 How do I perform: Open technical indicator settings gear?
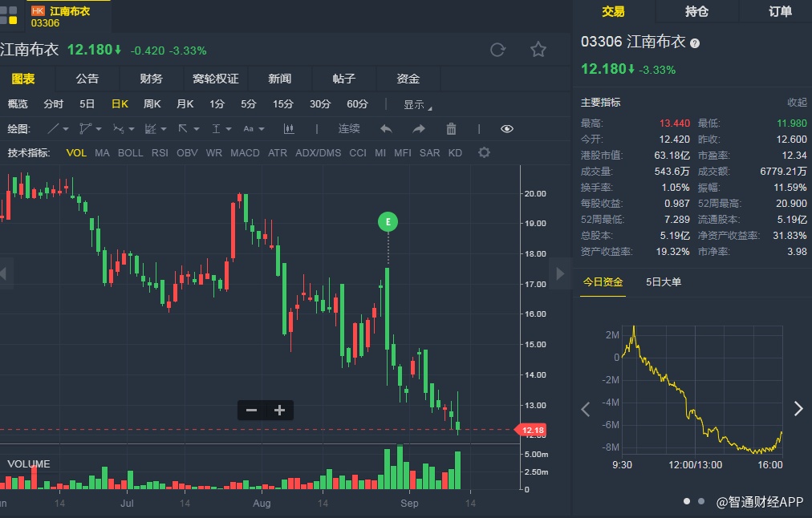[x=484, y=152]
